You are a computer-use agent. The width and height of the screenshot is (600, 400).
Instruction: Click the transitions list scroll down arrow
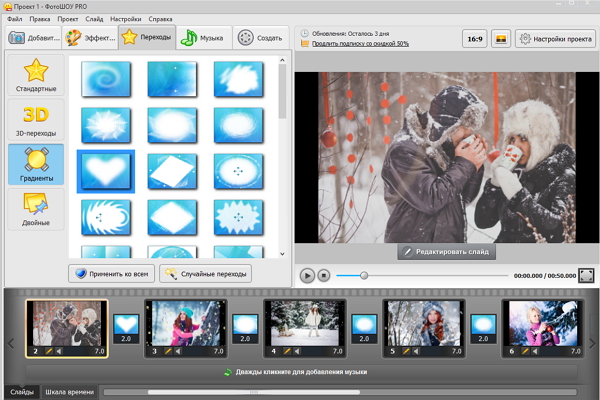click(282, 254)
